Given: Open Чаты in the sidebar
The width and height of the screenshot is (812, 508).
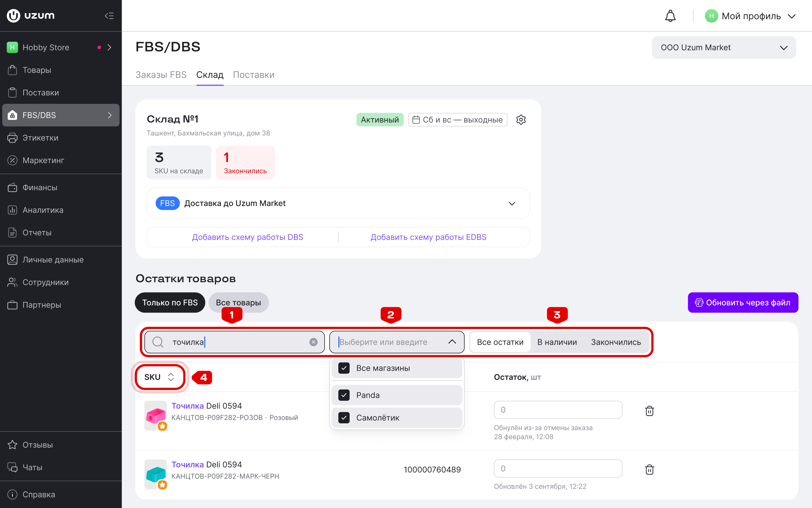Looking at the screenshot, I should tap(61, 467).
